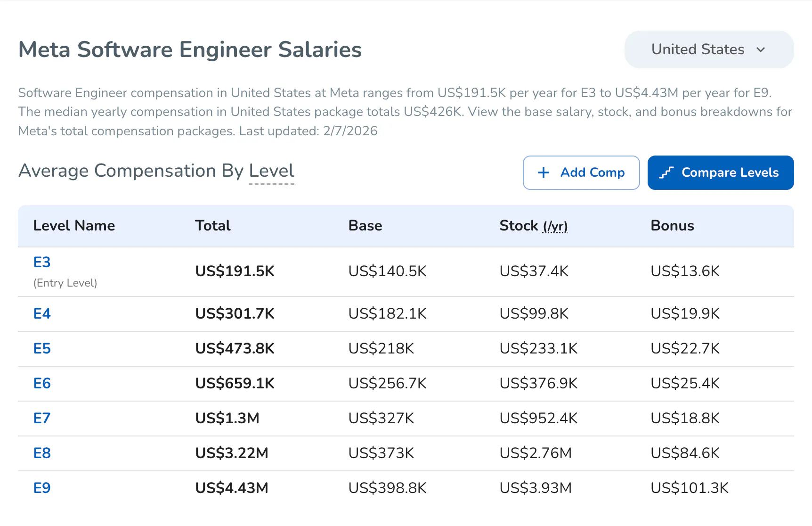
Task: Click the underlined Level term in heading
Action: (x=271, y=171)
